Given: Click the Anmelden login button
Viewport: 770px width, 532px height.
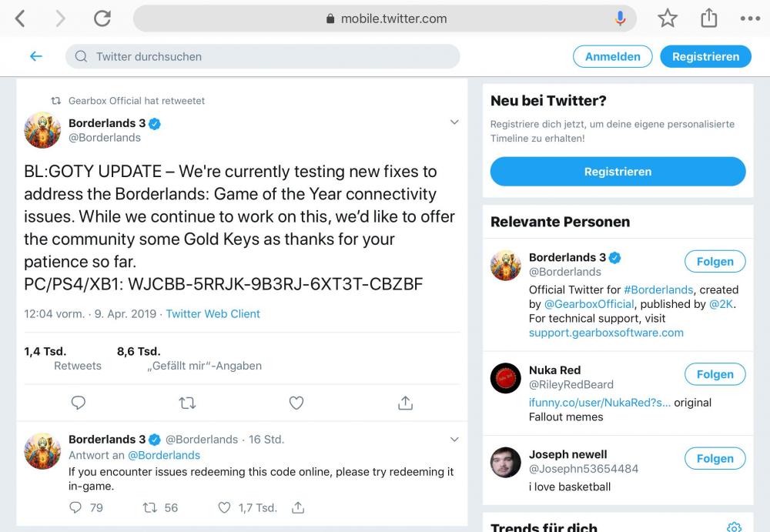Looking at the screenshot, I should click(x=612, y=56).
